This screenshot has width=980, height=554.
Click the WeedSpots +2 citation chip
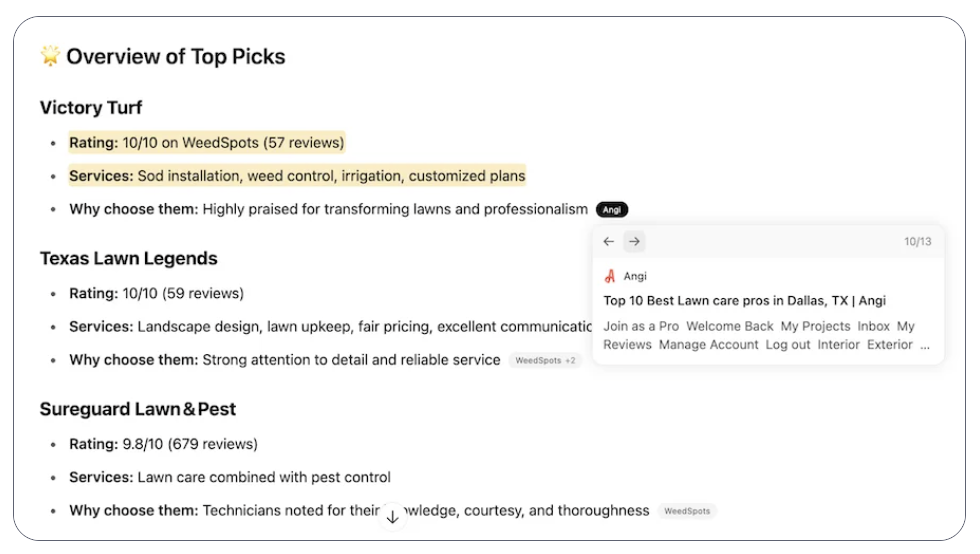click(545, 360)
